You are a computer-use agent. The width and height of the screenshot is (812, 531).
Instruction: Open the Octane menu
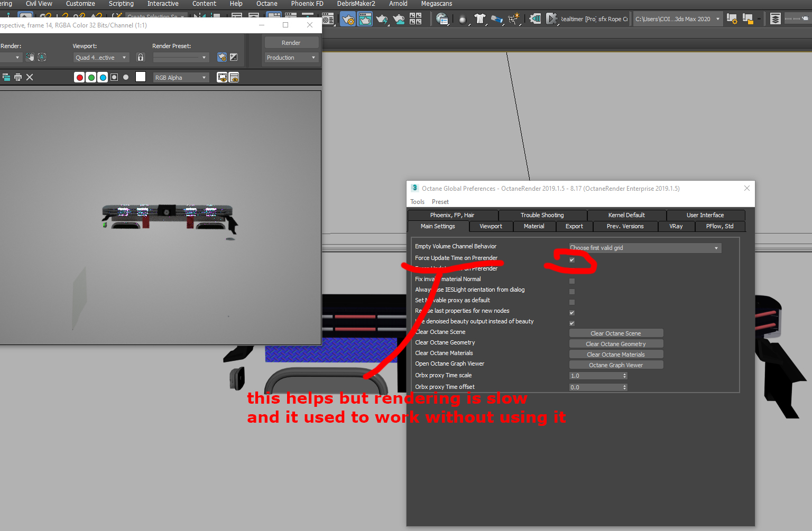267,4
